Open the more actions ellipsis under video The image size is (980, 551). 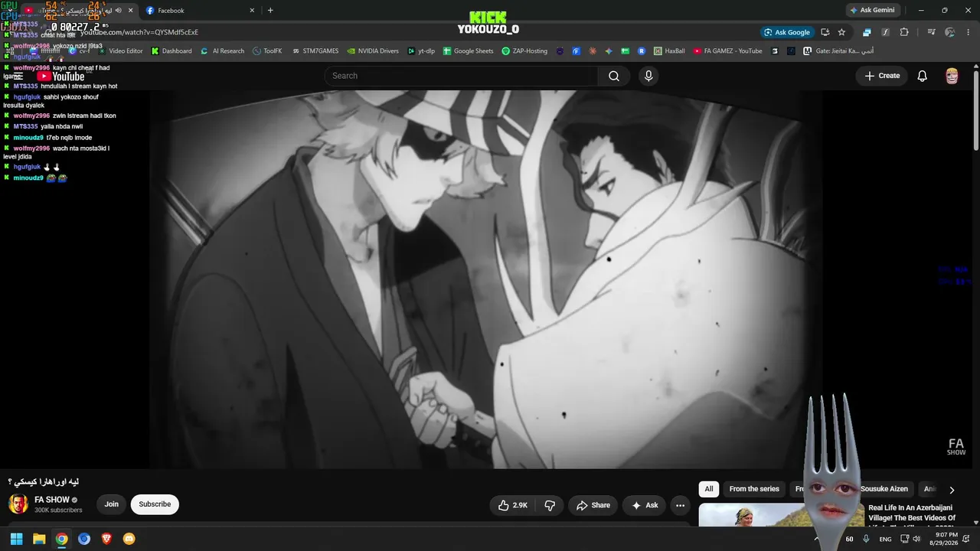click(x=680, y=505)
